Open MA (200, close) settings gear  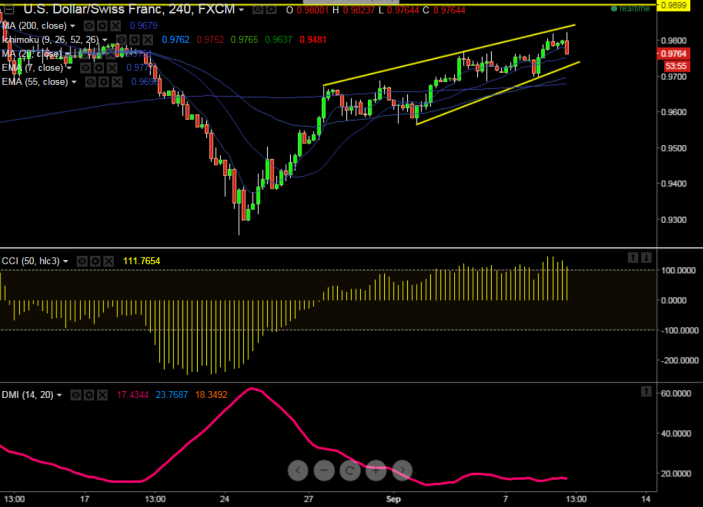pyautogui.click(x=102, y=26)
